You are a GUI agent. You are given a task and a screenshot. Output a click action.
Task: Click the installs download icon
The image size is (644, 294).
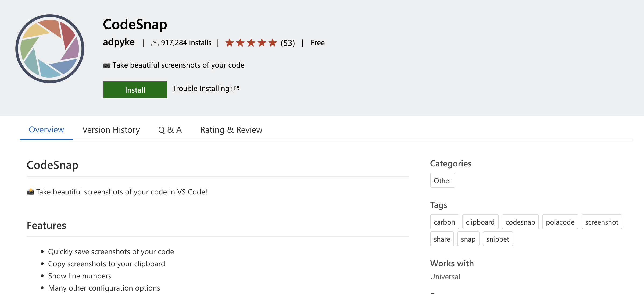tap(155, 43)
